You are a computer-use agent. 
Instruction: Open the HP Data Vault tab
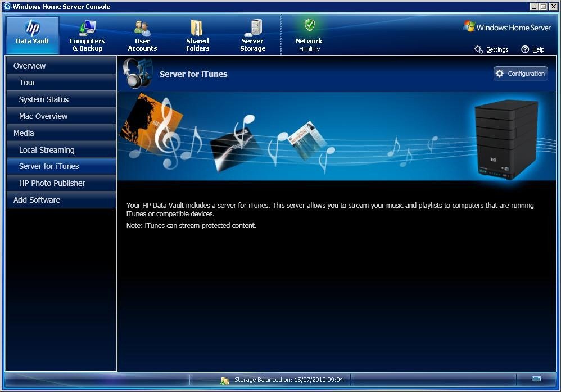pos(33,35)
